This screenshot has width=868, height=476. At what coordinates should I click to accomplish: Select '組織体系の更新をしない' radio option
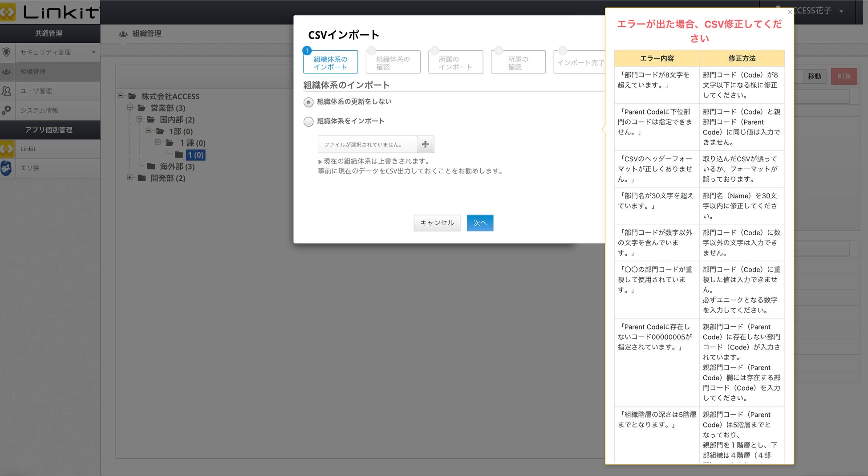[308, 102]
